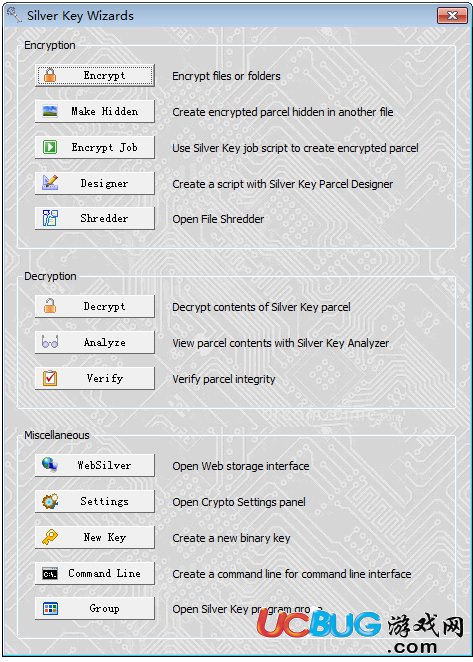Start the Verify parcel integrity button
This screenshot has width=473, height=662.
(x=95, y=378)
